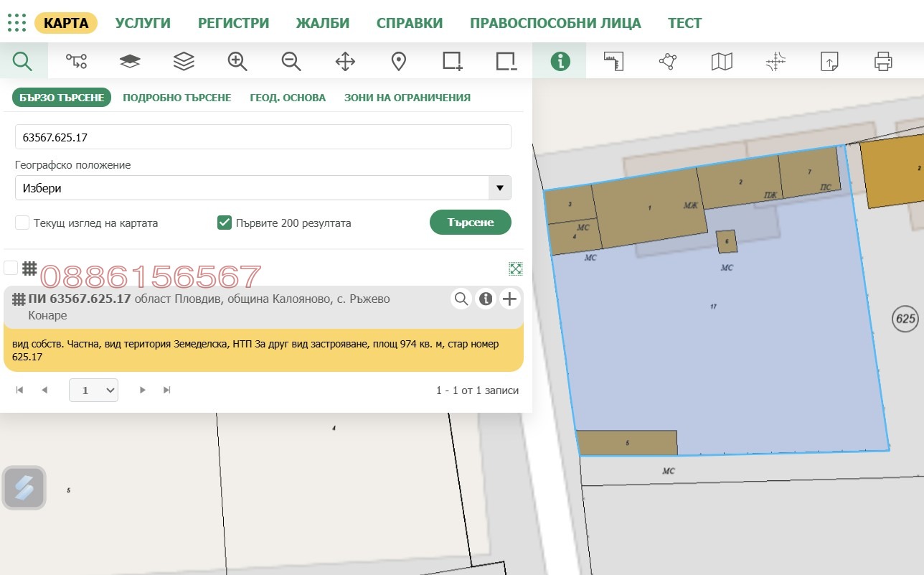Uncheck 'Първите 200 резултата' checkbox
This screenshot has height=575, width=924.
tap(224, 223)
